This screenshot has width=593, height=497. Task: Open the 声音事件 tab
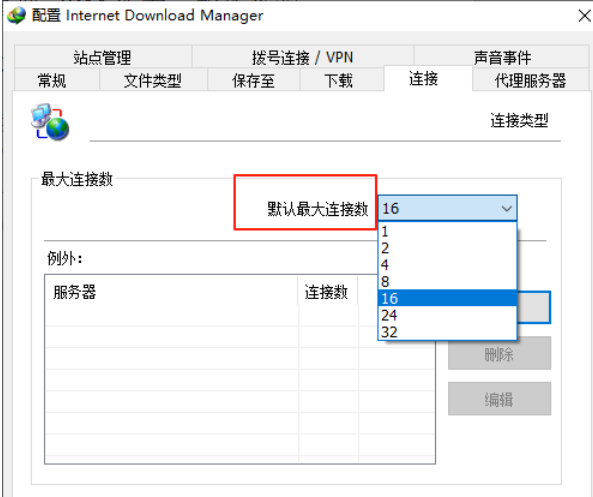point(502,57)
